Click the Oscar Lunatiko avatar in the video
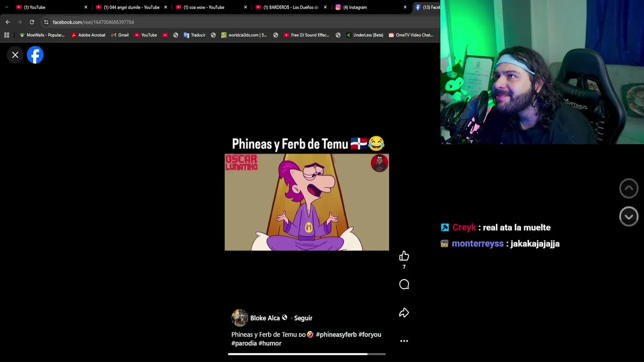644x362 pixels. coord(379,163)
